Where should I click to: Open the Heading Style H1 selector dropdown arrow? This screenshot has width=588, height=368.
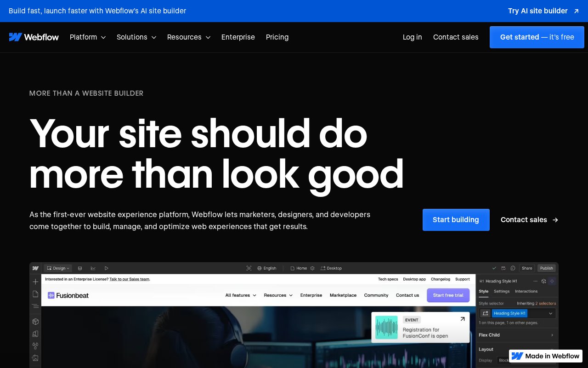551,313
